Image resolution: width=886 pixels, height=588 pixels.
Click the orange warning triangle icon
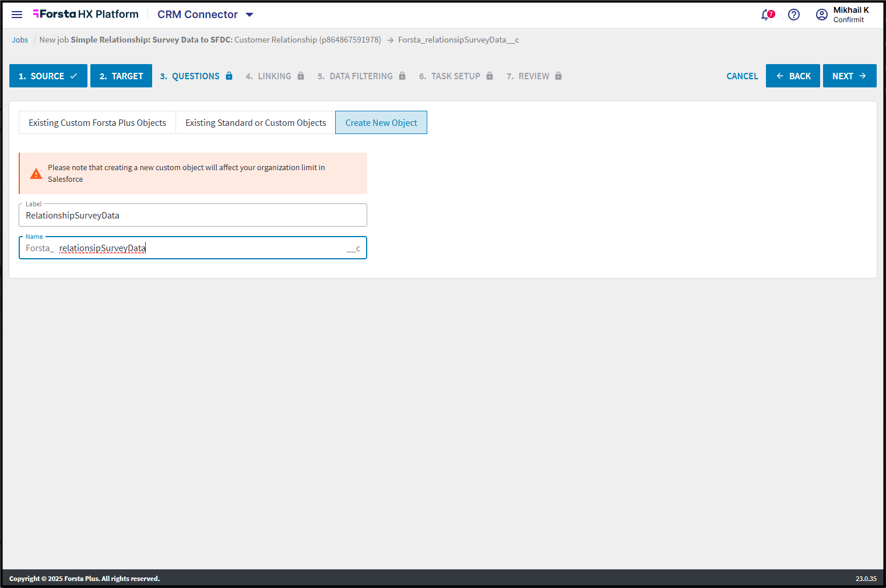[x=36, y=174]
